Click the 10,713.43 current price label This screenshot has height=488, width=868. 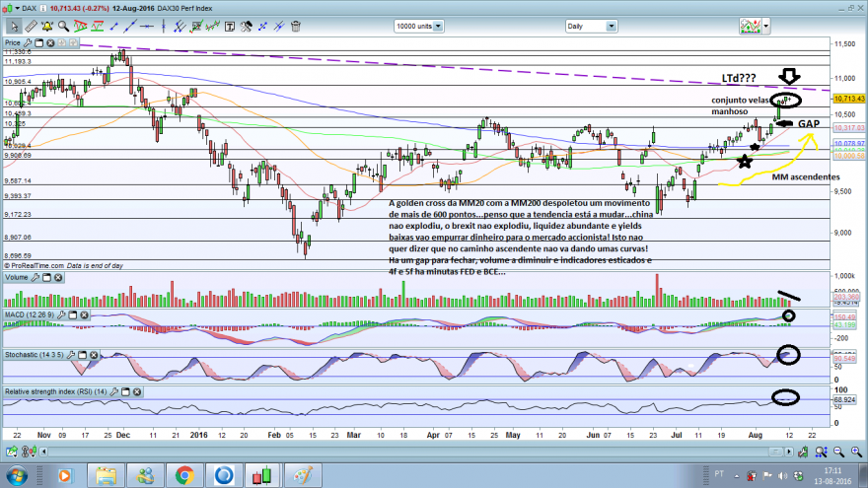849,99
